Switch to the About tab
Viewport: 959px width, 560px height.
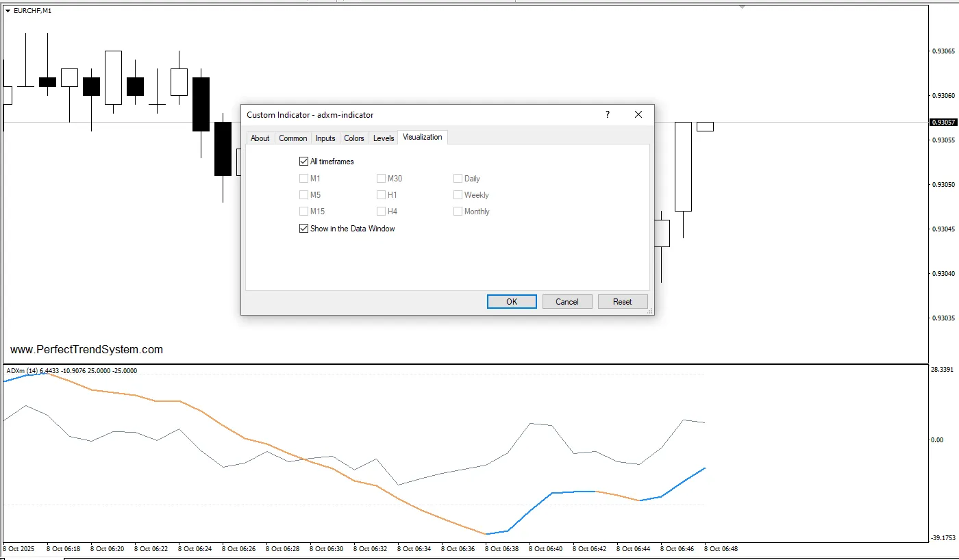260,138
